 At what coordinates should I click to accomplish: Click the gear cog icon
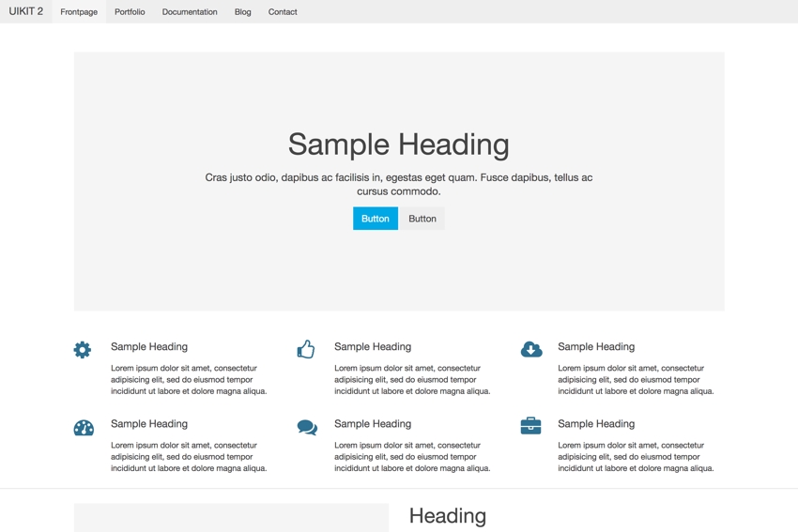[82, 349]
